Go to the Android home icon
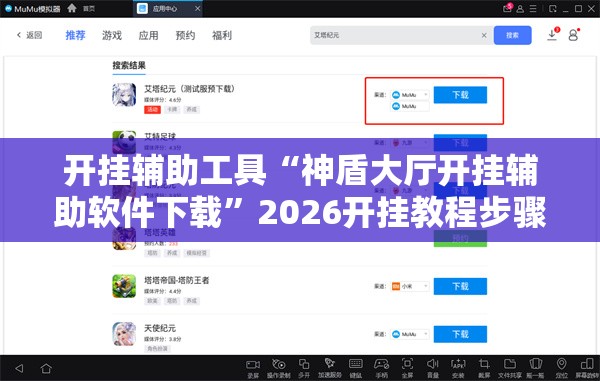The width and height of the screenshot is (600, 381). [46, 368]
